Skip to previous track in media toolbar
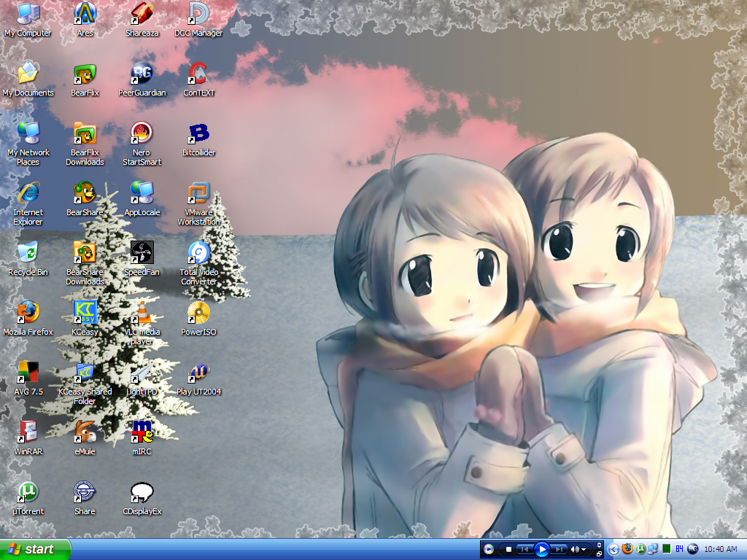The height and width of the screenshot is (560, 747). 525,550
